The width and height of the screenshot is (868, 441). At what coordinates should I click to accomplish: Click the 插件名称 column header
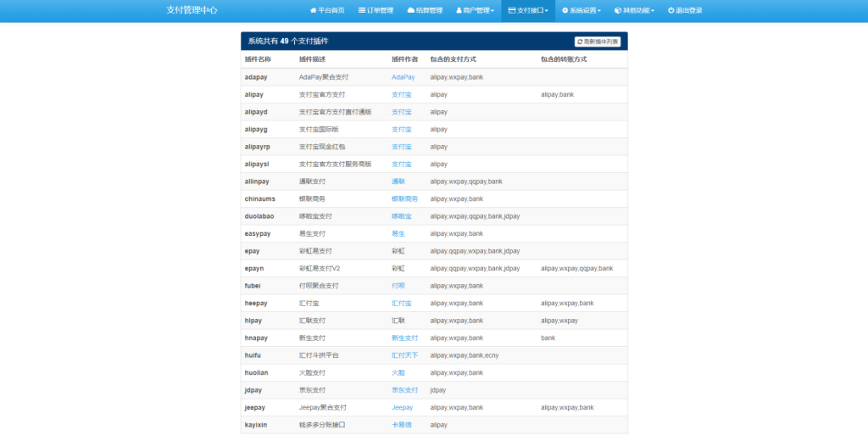[258, 59]
